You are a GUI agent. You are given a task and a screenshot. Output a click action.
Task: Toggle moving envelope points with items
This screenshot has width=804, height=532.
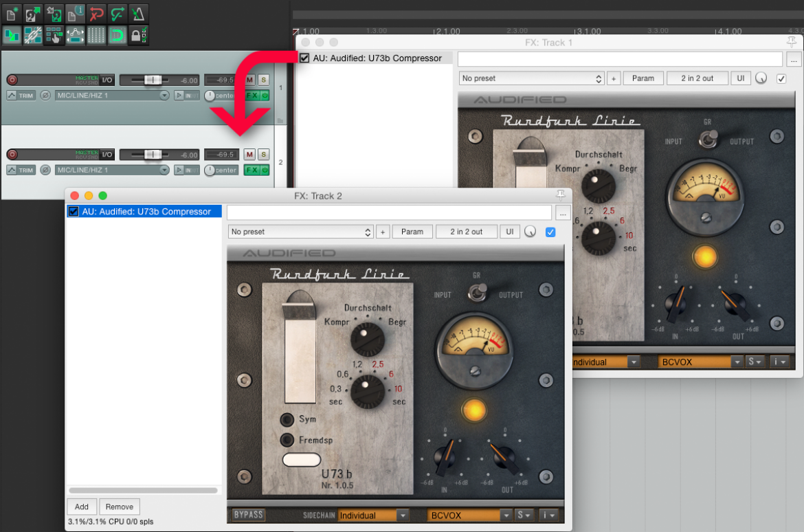coord(75,36)
